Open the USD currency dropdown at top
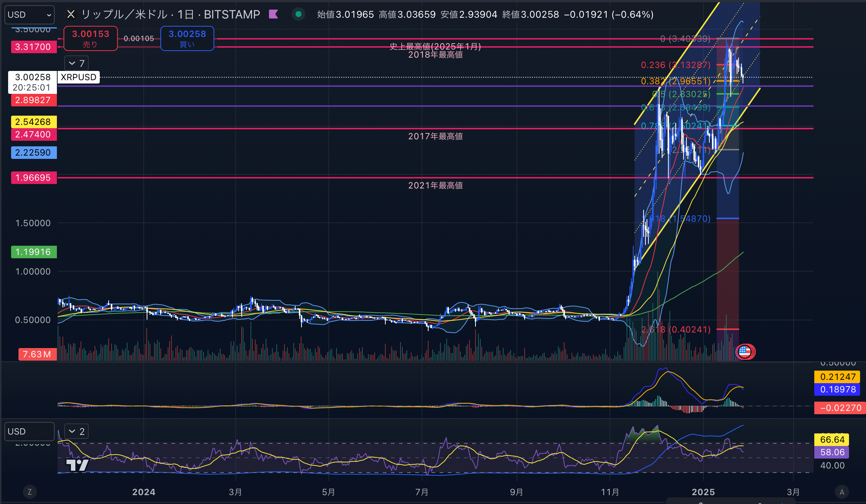Screen dimensions: 866x504 pyautogui.click(x=29, y=15)
